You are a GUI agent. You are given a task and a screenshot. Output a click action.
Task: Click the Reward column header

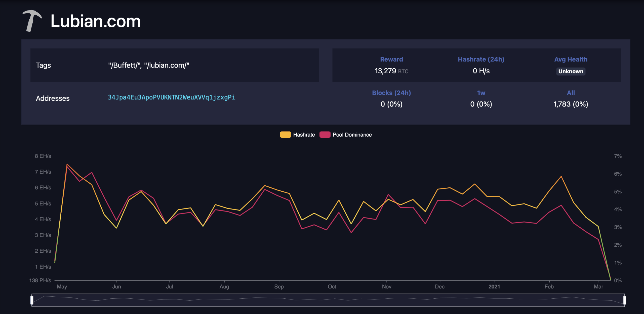(x=391, y=59)
